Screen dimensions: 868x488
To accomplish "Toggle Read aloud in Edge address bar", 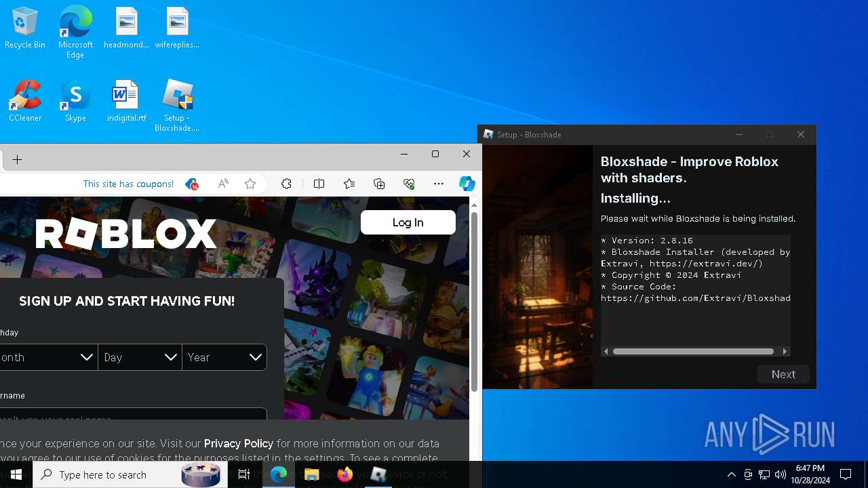I will point(223,184).
